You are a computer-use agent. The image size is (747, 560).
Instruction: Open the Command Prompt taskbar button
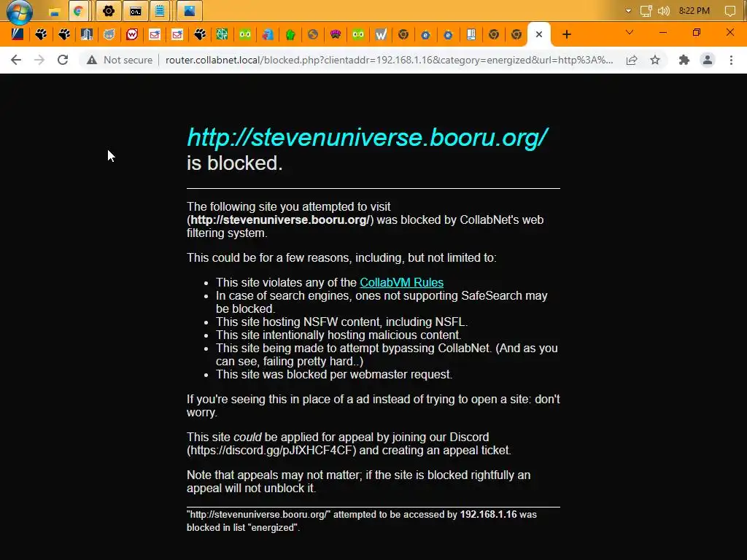pos(135,11)
